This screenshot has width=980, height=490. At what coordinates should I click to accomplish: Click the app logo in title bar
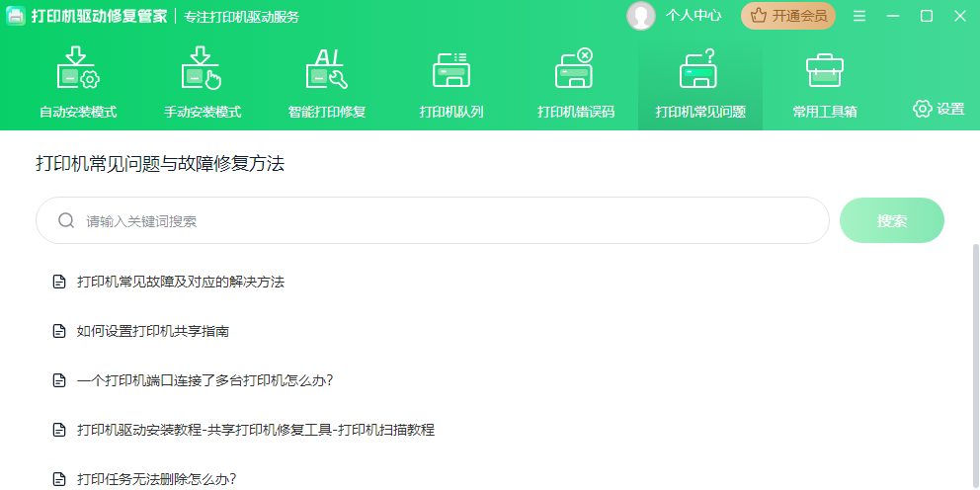point(16,17)
